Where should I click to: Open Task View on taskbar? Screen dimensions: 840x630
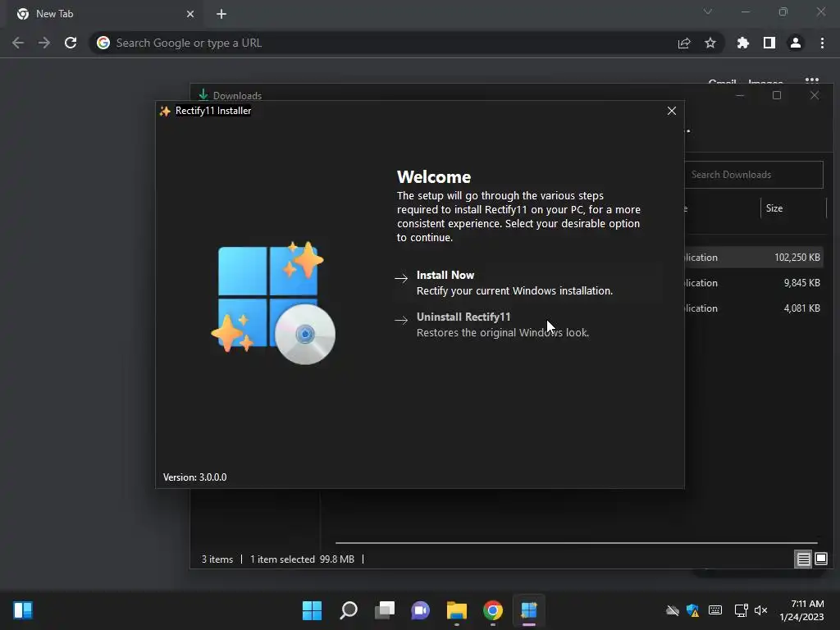coord(385,610)
